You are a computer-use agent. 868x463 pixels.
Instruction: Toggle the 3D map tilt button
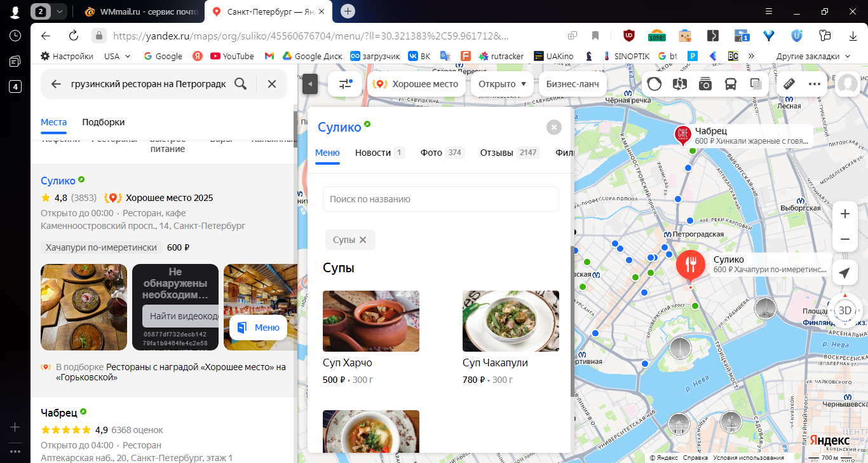[845, 310]
